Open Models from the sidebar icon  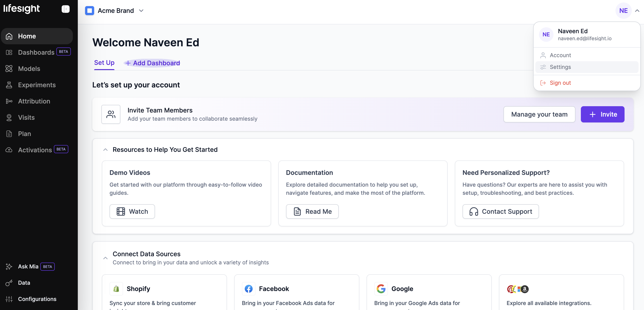pyautogui.click(x=9, y=69)
